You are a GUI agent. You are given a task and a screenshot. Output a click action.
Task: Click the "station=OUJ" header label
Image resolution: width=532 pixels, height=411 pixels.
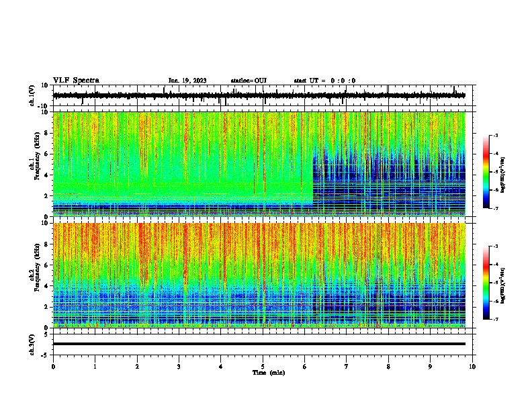(249, 81)
